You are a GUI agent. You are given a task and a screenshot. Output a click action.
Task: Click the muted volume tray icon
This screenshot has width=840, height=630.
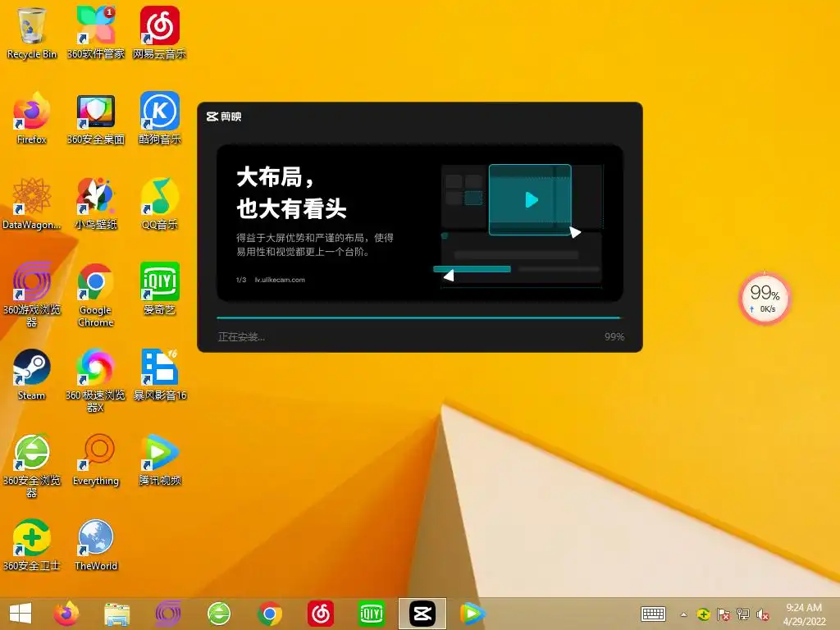(x=762, y=614)
